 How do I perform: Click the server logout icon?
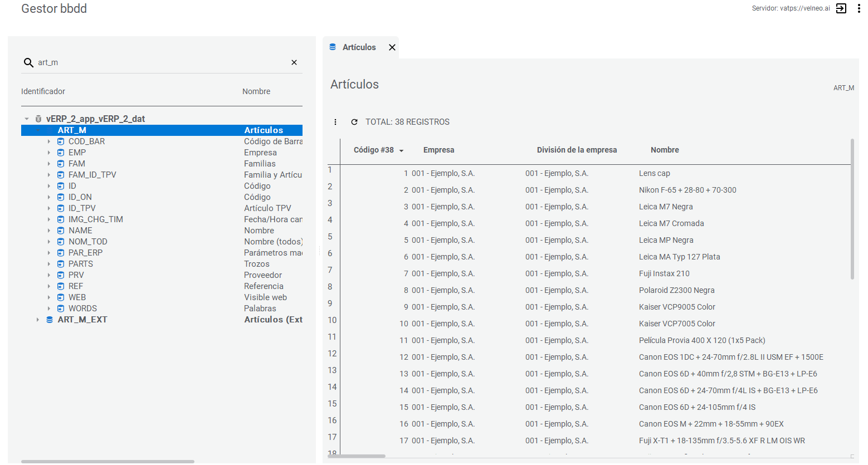click(841, 8)
